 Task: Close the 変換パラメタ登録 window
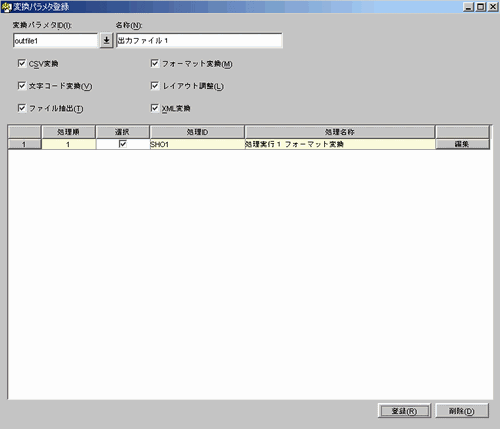point(493,7)
